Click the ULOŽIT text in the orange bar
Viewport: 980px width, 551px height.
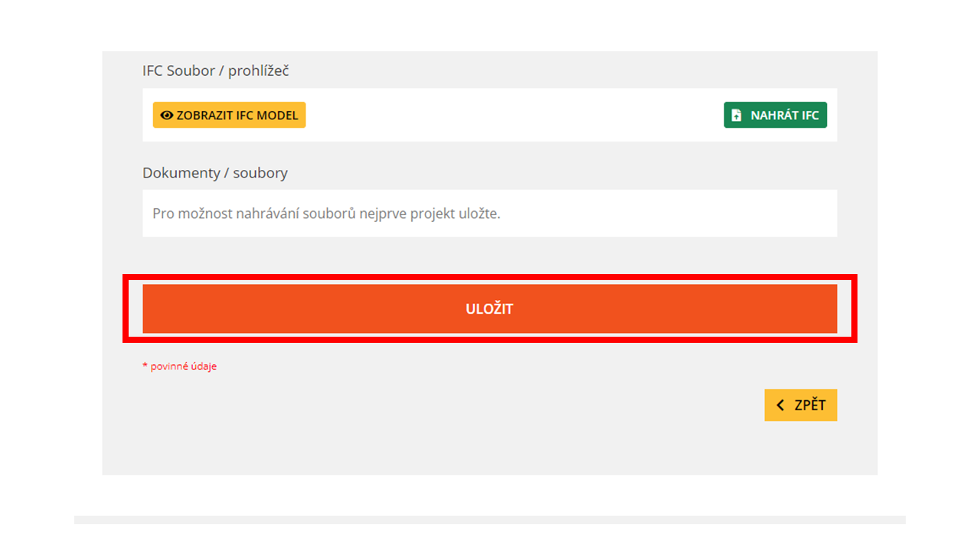click(489, 309)
